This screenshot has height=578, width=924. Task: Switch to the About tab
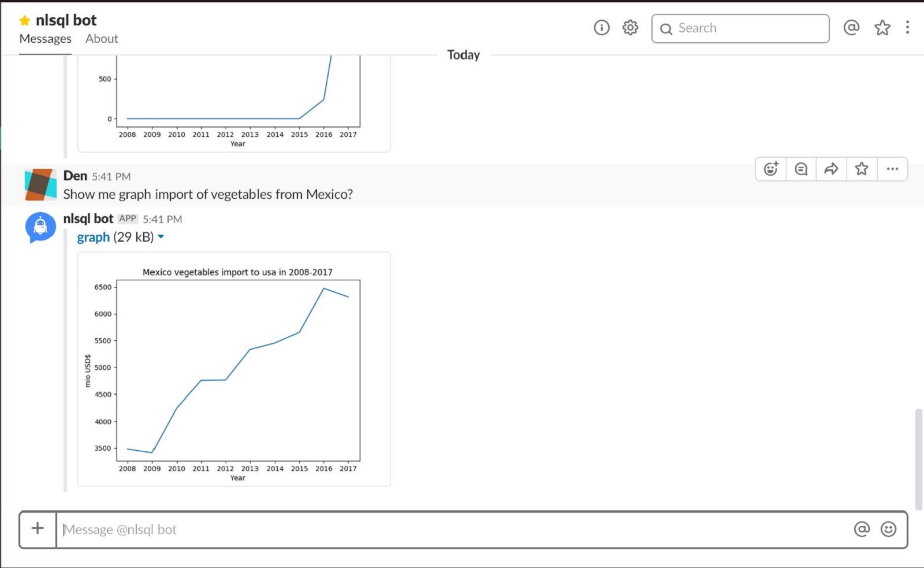[x=102, y=39]
